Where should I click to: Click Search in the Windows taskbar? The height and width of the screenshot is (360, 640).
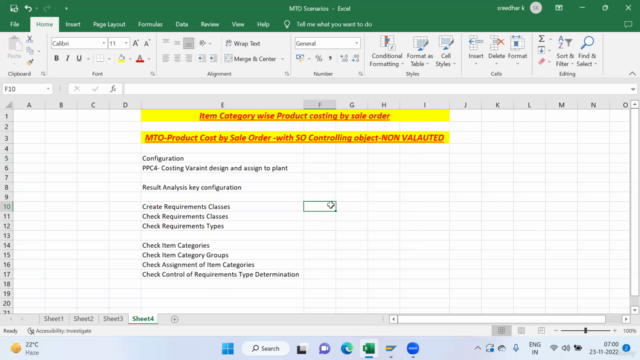(x=266, y=348)
